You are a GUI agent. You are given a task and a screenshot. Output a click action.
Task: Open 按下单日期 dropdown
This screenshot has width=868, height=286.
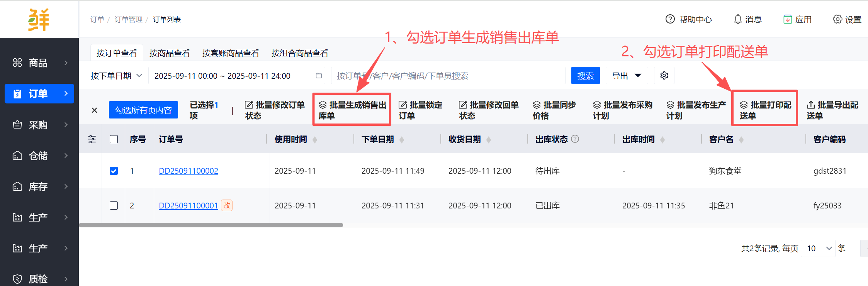click(x=116, y=76)
